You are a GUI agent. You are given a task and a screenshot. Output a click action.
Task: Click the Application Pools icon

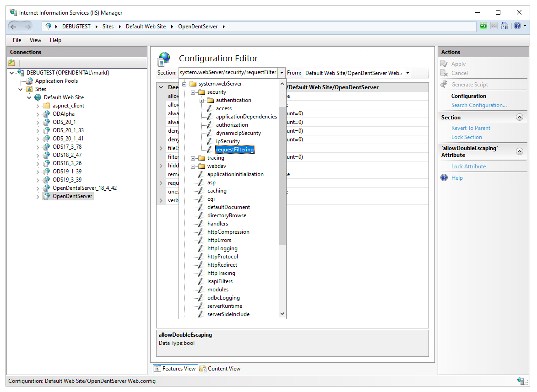pos(30,81)
